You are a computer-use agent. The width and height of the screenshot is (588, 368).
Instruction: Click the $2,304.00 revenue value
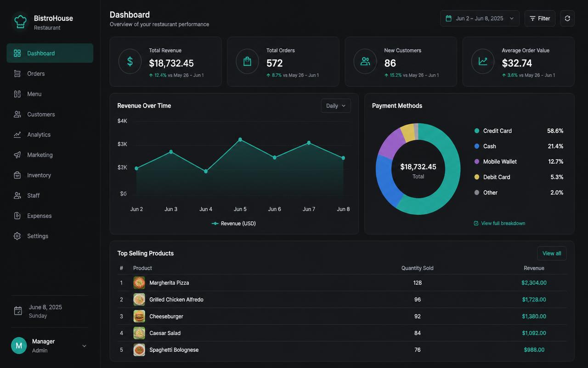(534, 283)
